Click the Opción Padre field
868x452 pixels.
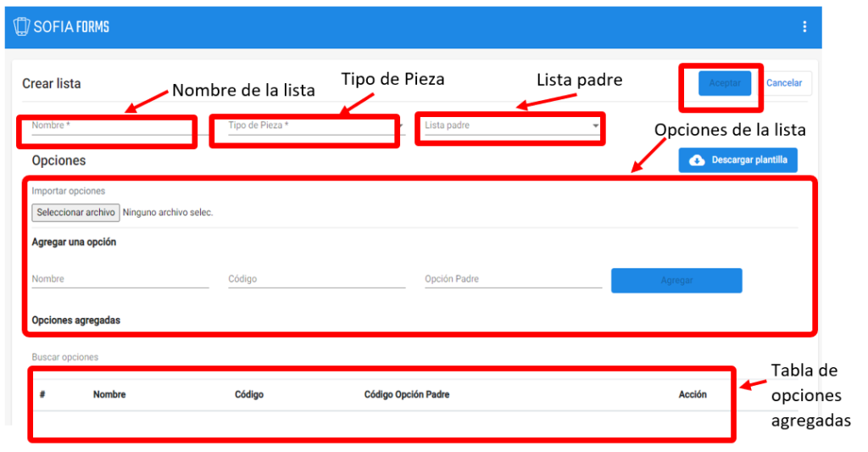(513, 279)
